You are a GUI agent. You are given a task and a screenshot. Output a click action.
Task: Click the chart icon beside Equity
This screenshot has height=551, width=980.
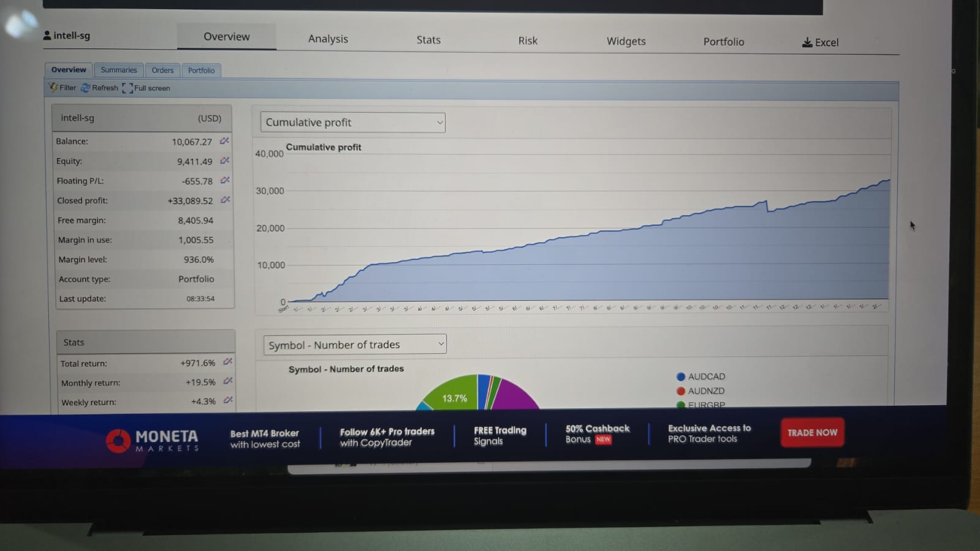pyautogui.click(x=225, y=161)
